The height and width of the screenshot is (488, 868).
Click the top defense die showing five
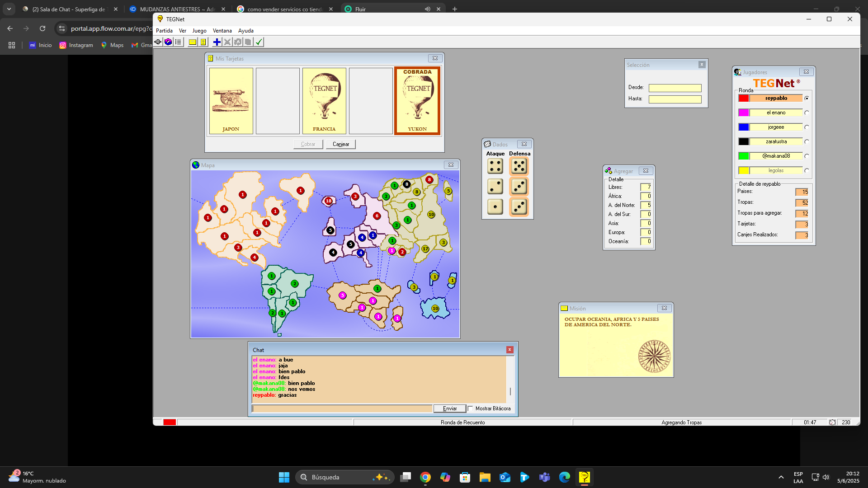[x=519, y=166]
